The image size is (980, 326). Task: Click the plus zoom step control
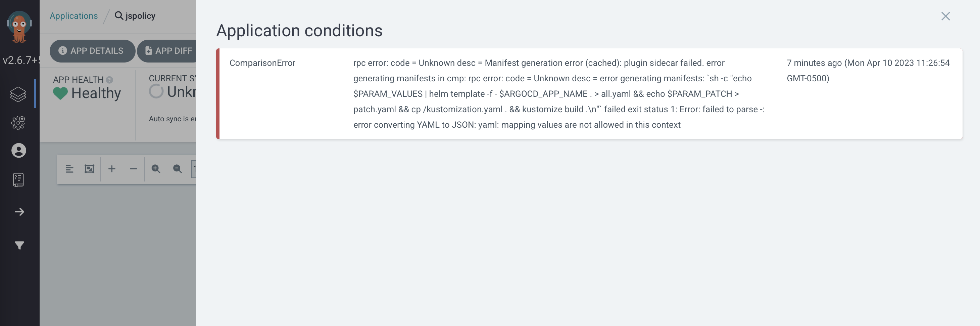click(x=112, y=169)
